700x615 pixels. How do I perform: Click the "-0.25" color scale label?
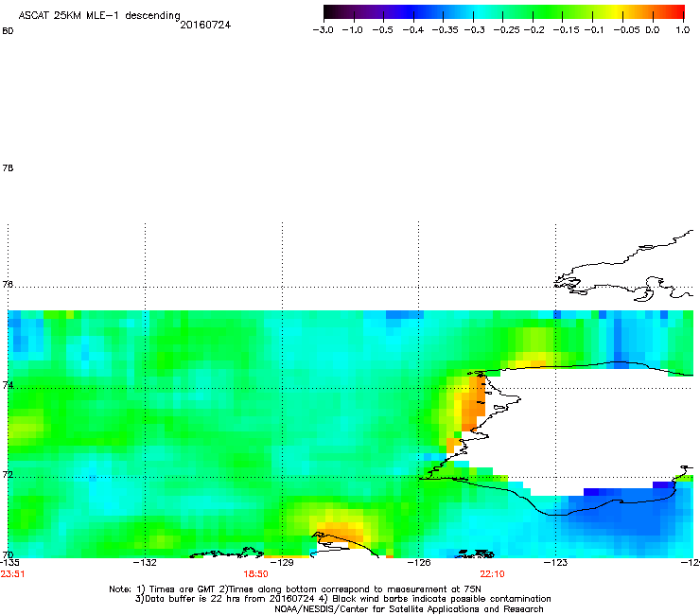[x=507, y=30]
